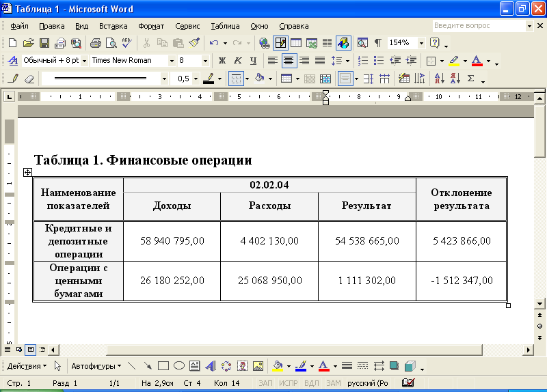Click the 'Введите вопрос' help input box

click(477, 26)
